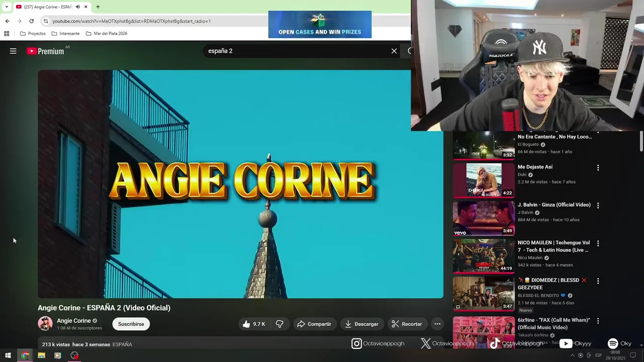This screenshot has width=644, height=362.
Task: Click the title 'J. Balvin - Ginza (Official Video)'
Action: (554, 205)
